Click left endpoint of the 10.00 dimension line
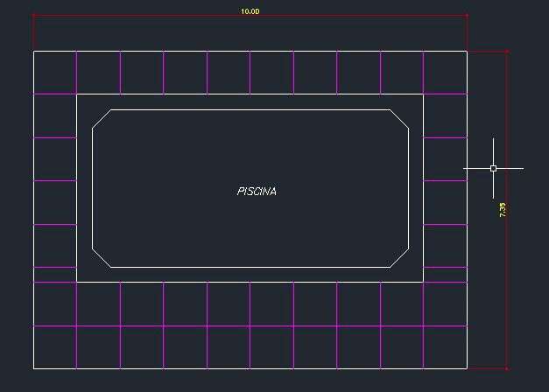This screenshot has width=549, height=392. tap(34, 16)
